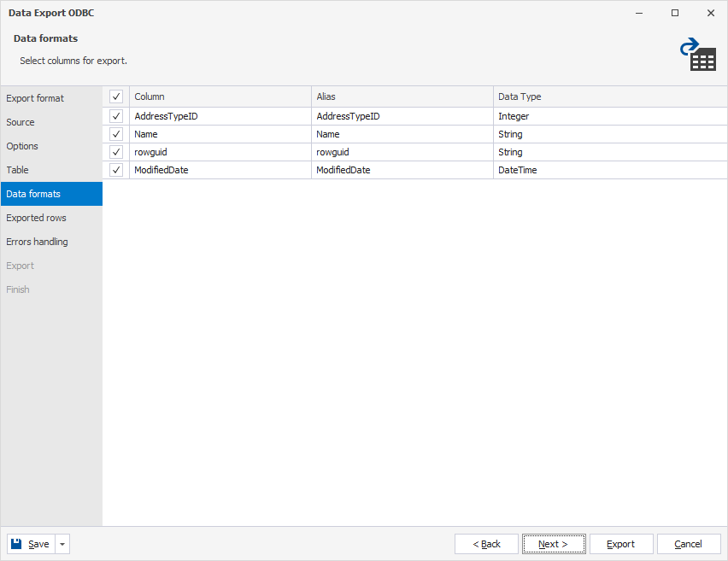Viewport: 728px width, 561px height.
Task: Select the DateTime data type cell
Action: (x=610, y=170)
